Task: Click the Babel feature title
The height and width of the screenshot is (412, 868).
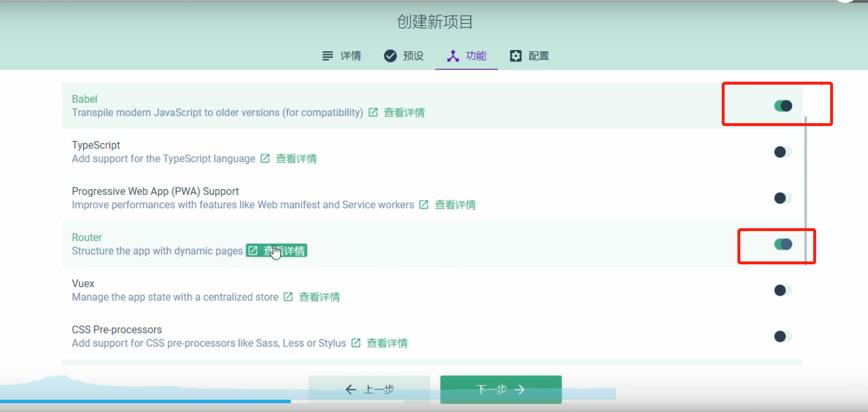Action: click(x=85, y=99)
